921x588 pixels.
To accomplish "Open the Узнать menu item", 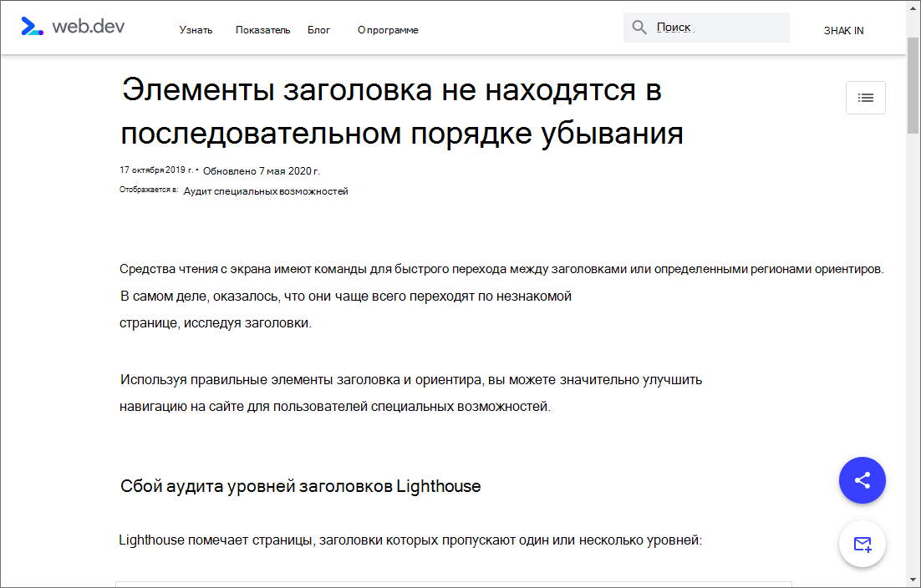I will click(195, 29).
